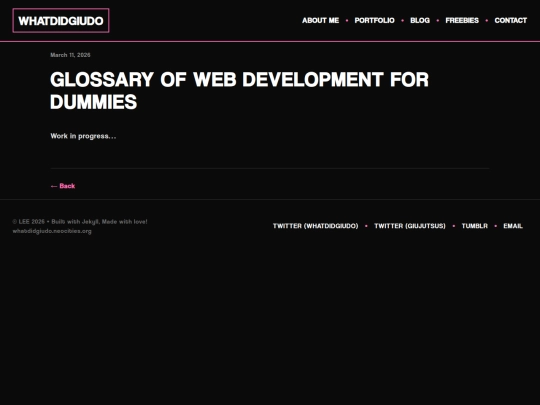The width and height of the screenshot is (540, 405).
Task: Click the 'Built with Jekyll' copyright line
Action: [x=80, y=222]
